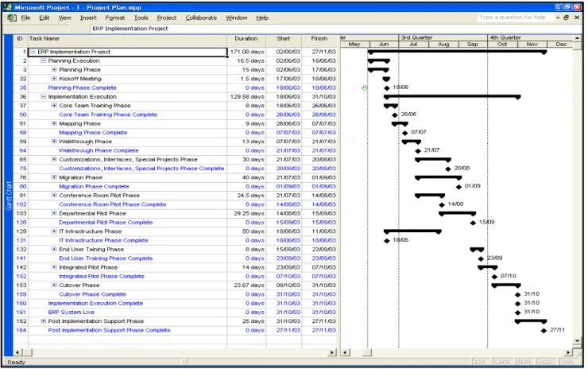Select the Mapping Phase Complete task name
The width and height of the screenshot is (588, 369).
[x=93, y=133]
